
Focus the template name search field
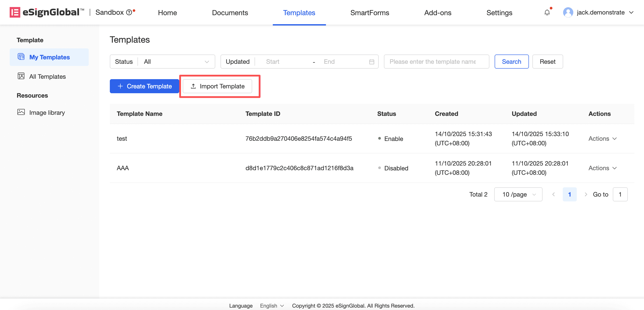(x=436, y=62)
